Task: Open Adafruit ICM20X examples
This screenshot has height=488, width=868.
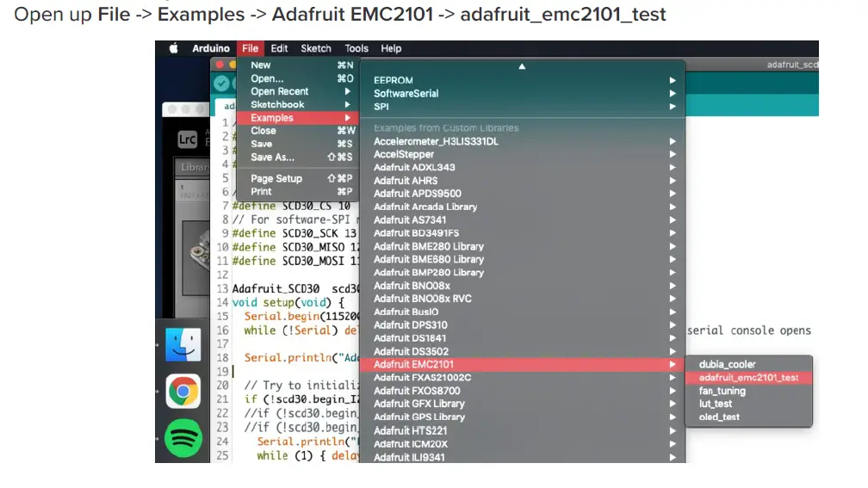Action: coord(523,444)
